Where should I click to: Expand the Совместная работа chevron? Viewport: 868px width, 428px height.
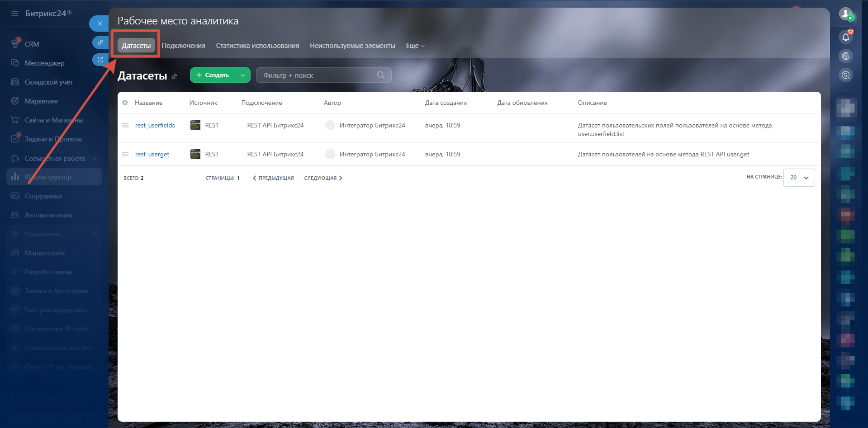coord(95,158)
